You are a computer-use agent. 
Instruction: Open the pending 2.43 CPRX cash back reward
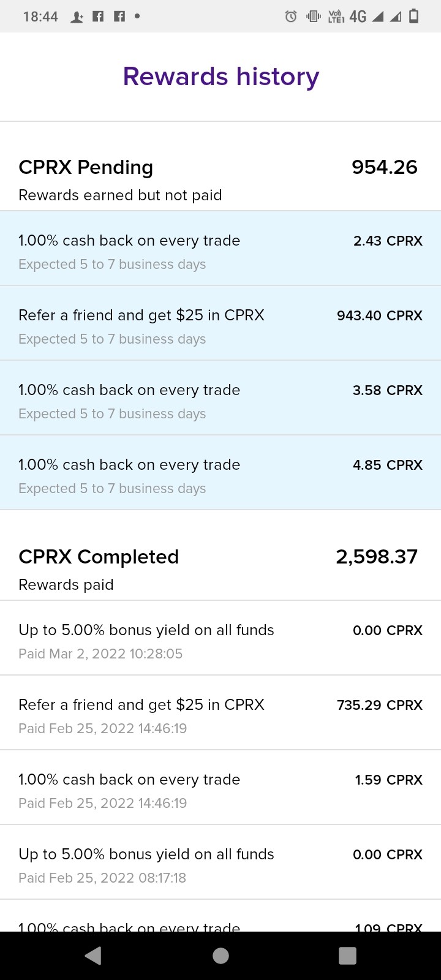click(221, 249)
